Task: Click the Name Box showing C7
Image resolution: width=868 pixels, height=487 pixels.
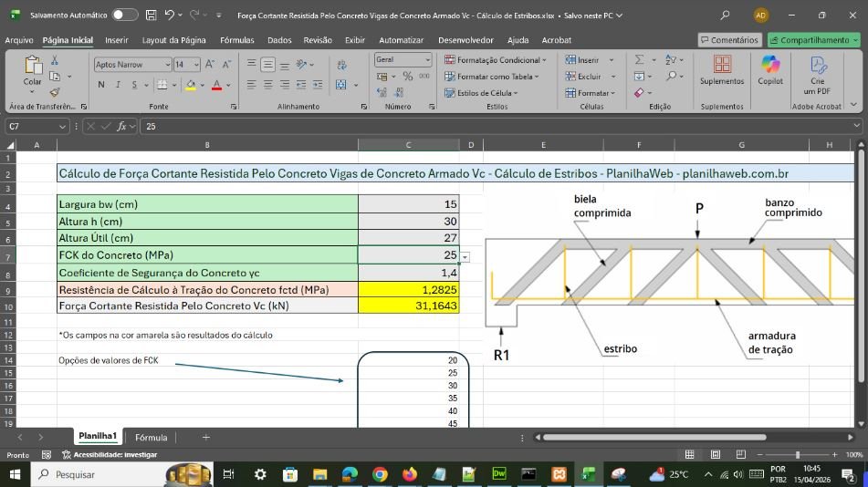Action: coord(37,127)
